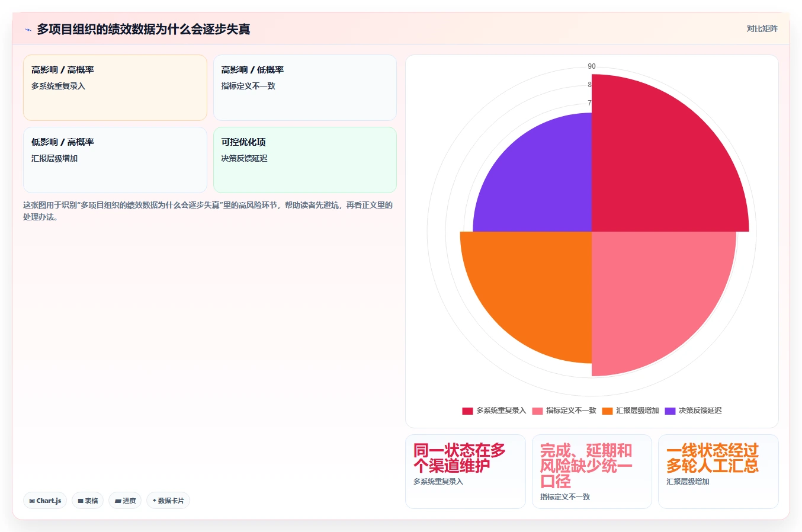Toggle the 汇报层级增加 legend item
802x532 pixels.
[630, 411]
